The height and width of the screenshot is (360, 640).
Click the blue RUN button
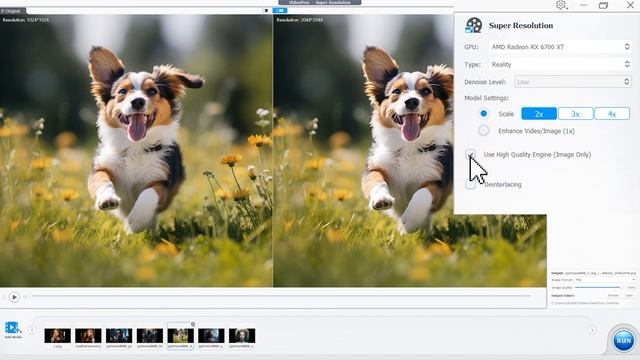pyautogui.click(x=623, y=340)
